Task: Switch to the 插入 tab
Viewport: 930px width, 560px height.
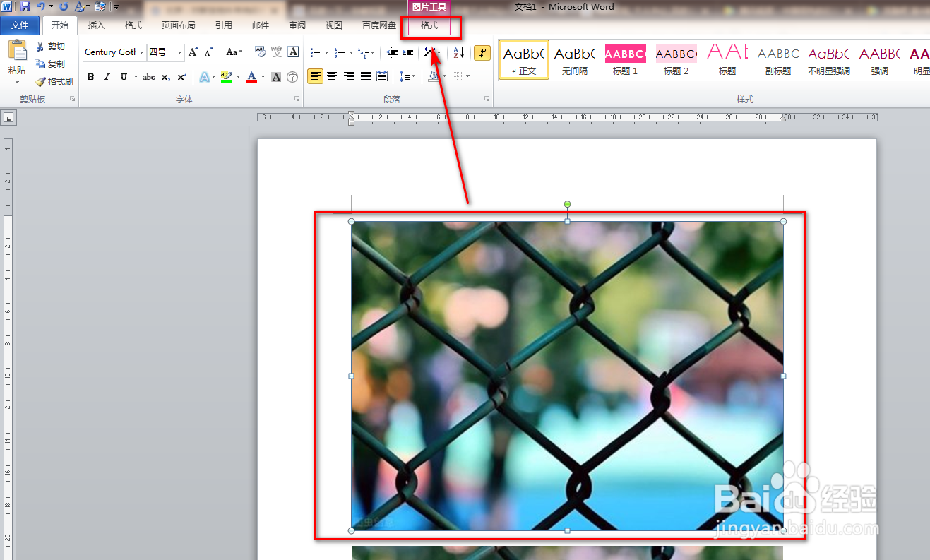Action: pos(97,25)
